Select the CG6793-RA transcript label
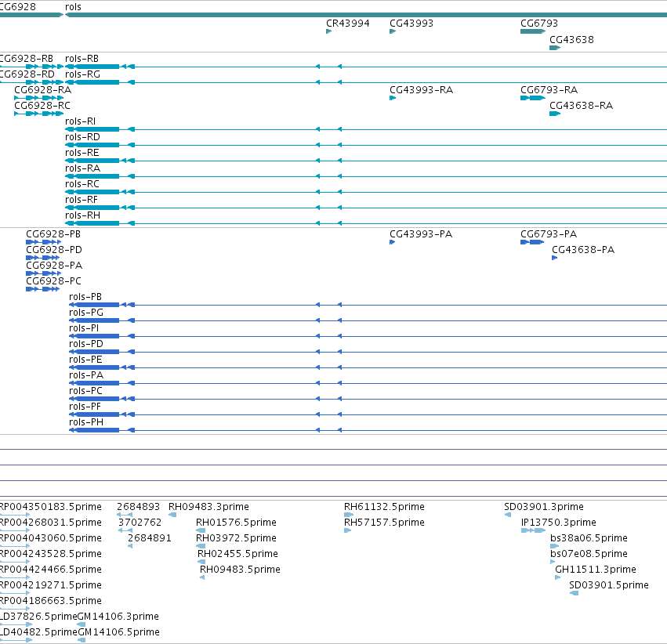Viewport: 667px width, 644px height. 549,89
